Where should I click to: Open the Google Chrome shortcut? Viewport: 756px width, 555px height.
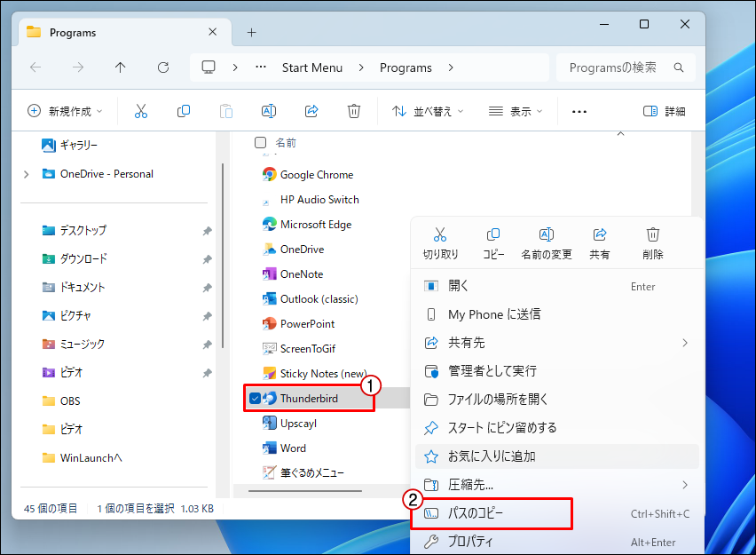pyautogui.click(x=316, y=175)
